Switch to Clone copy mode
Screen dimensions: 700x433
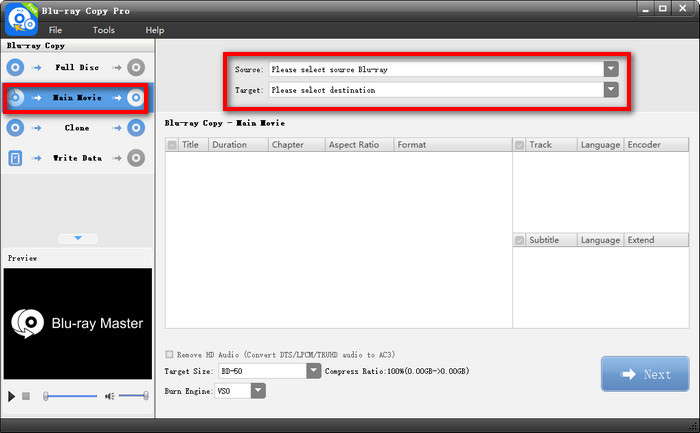tap(77, 128)
